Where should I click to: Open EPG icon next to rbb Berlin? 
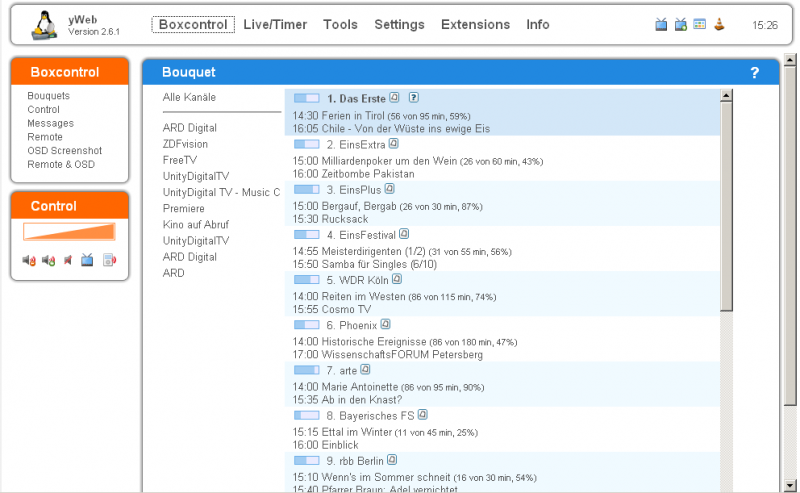[x=392, y=460]
